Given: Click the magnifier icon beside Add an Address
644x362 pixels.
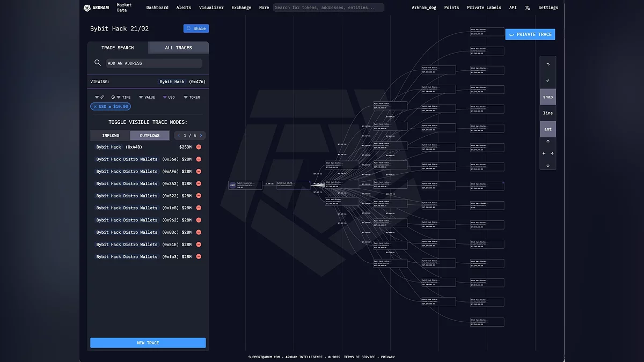Looking at the screenshot, I should [98, 63].
